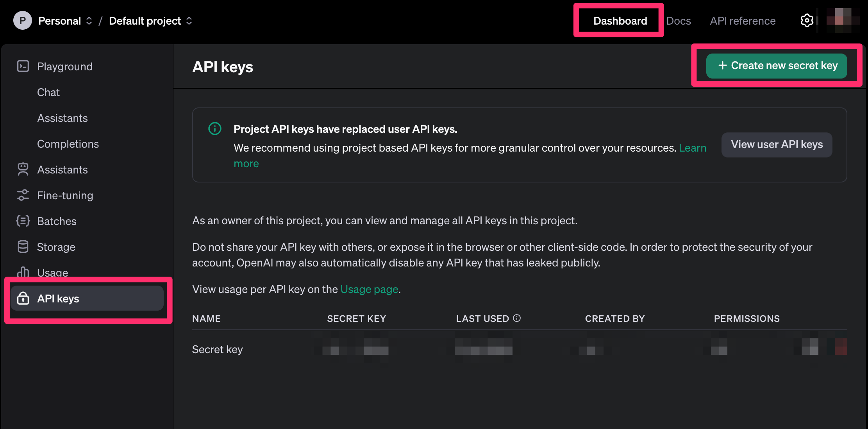
Task: Click the P organization avatar icon
Action: (23, 21)
